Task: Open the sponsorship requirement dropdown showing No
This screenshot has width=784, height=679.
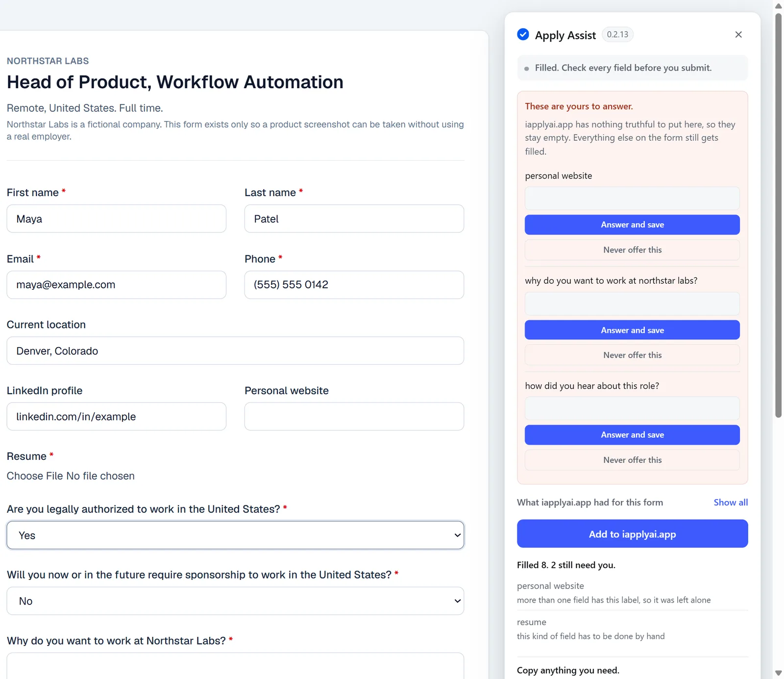Action: (235, 601)
